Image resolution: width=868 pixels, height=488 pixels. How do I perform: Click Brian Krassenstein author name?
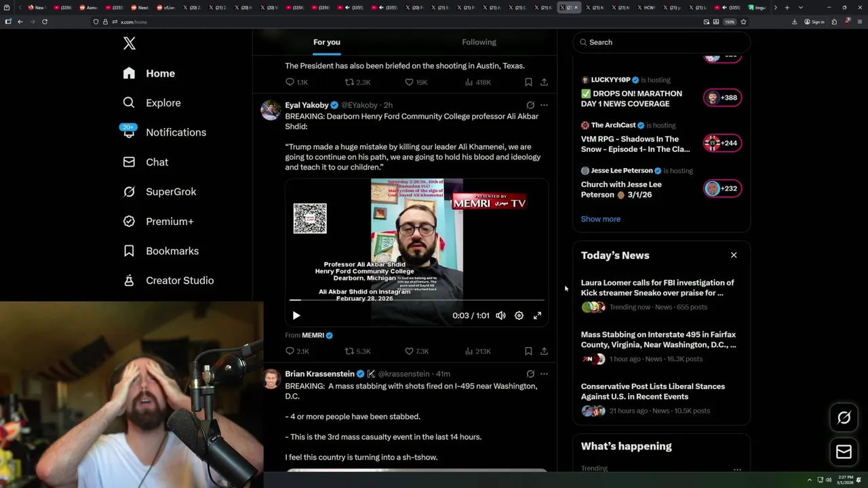coord(319,373)
